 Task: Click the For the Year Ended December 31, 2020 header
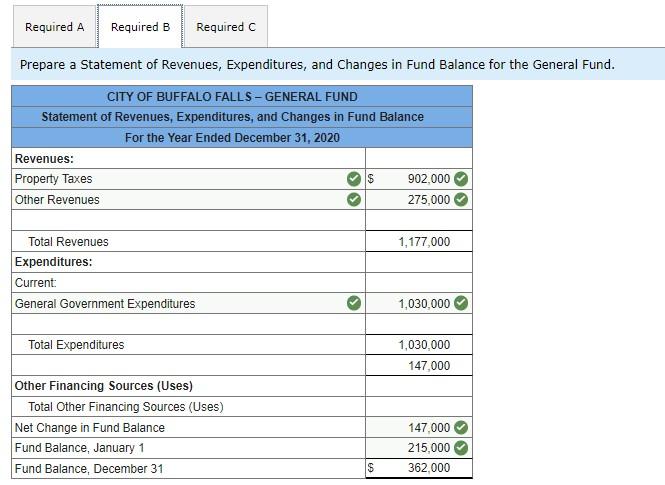(232, 138)
